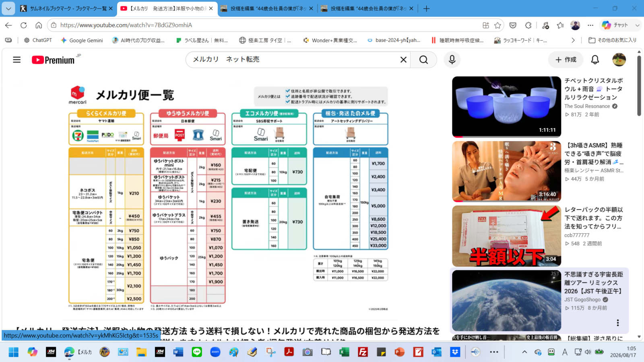Image resolution: width=644 pixels, height=362 pixels.
Task: Open the YouTube account avatar menu
Action: (x=619, y=60)
